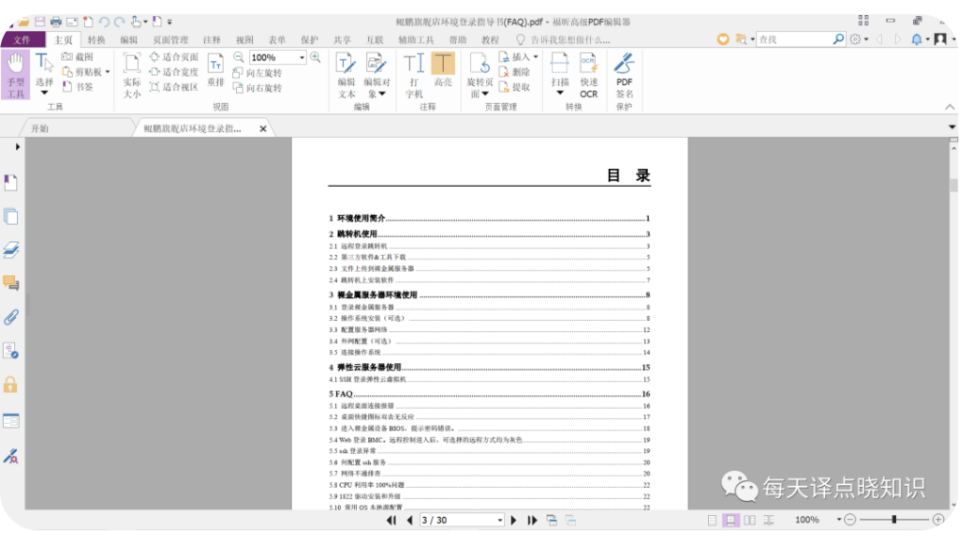
Task: Switch to the Comment (注释) ribbon tab
Action: pos(211,40)
